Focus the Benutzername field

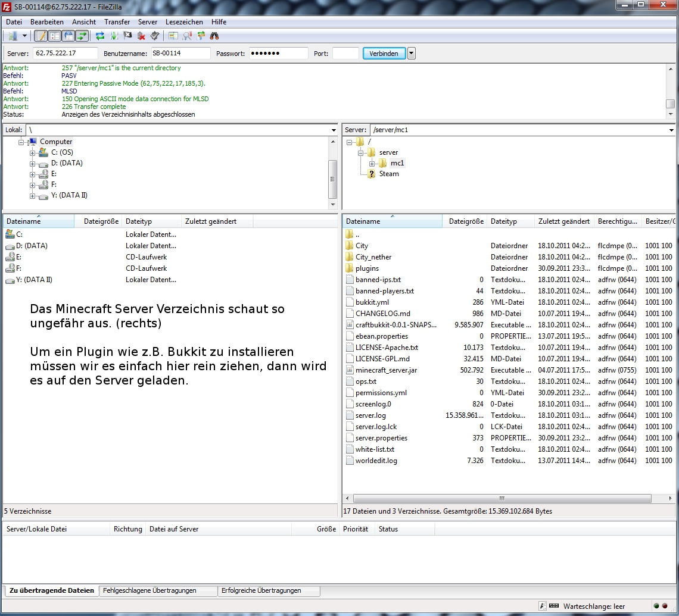pyautogui.click(x=180, y=53)
